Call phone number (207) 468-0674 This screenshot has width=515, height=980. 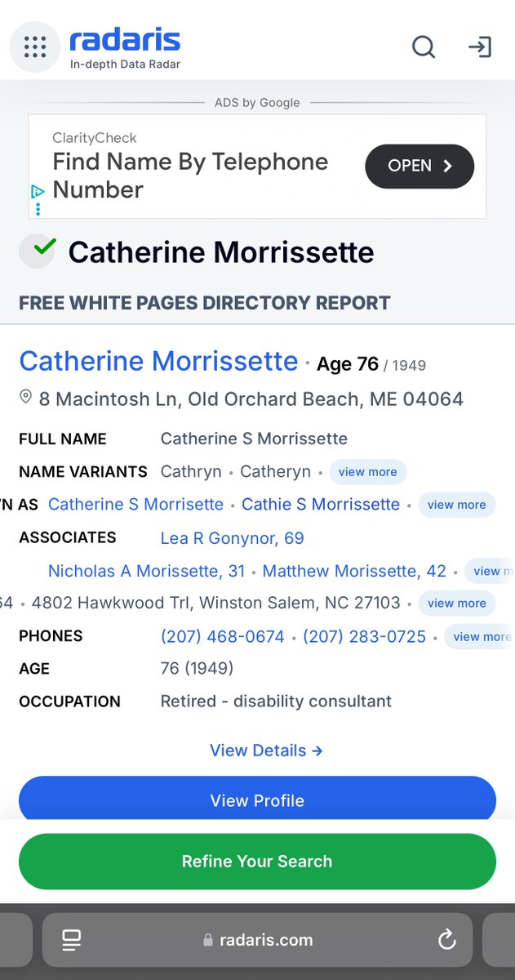(223, 636)
